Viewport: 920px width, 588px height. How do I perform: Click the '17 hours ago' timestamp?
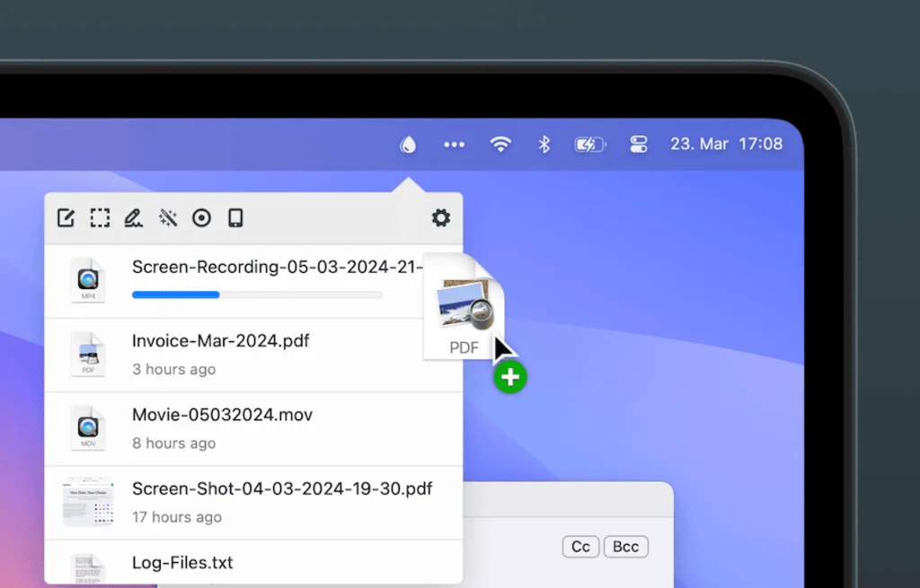pyautogui.click(x=177, y=517)
